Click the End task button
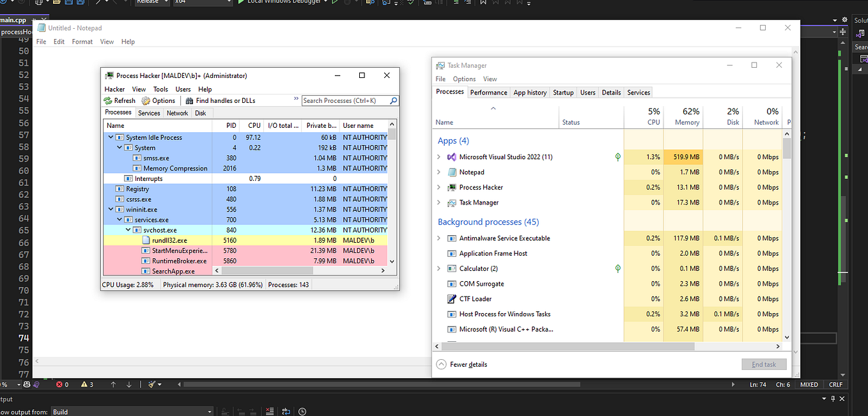The width and height of the screenshot is (868, 416). 764,364
